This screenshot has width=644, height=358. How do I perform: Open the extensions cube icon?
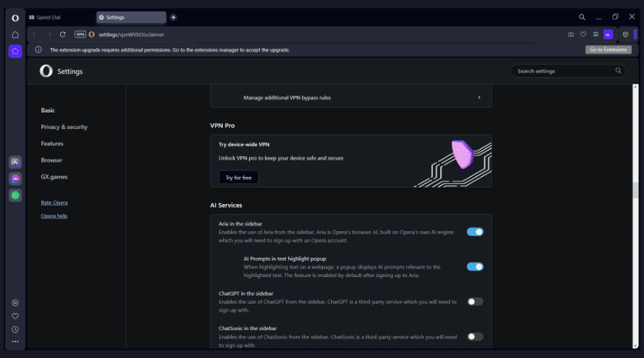pyautogui.click(x=625, y=34)
